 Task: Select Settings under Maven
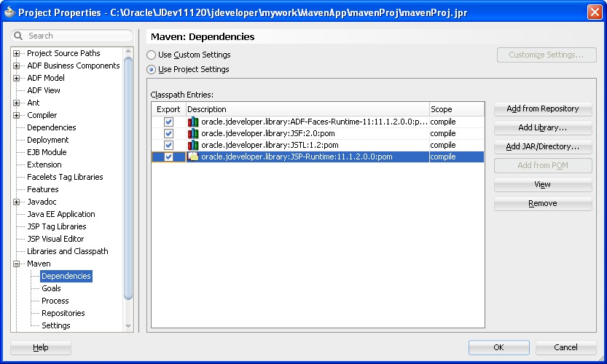(x=55, y=325)
